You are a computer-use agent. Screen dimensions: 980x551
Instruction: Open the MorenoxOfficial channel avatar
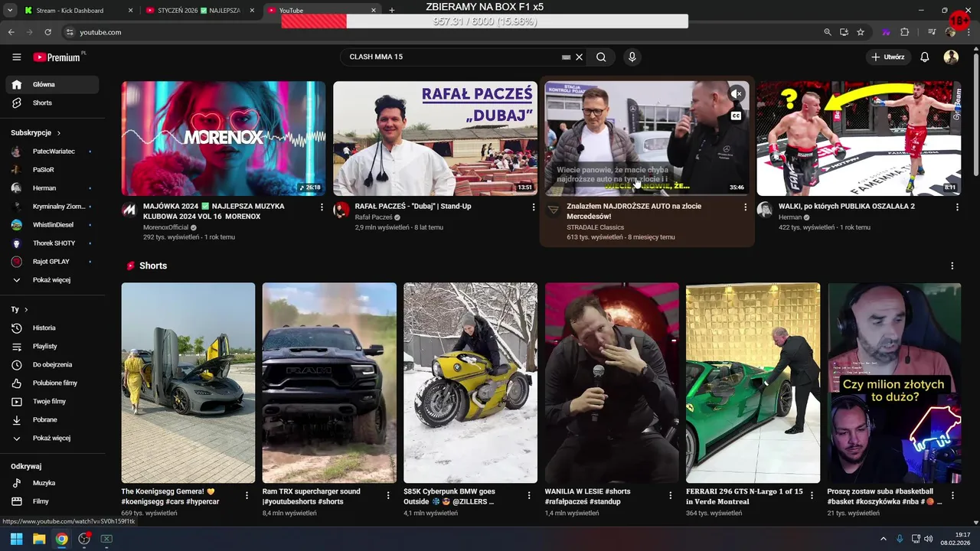point(129,210)
